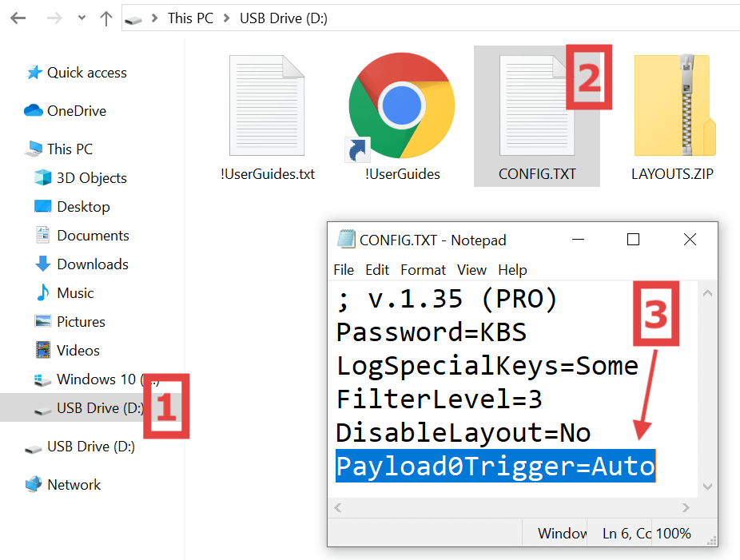Click the Password=KBS line in Notepad
The image size is (740, 560).
[432, 332]
